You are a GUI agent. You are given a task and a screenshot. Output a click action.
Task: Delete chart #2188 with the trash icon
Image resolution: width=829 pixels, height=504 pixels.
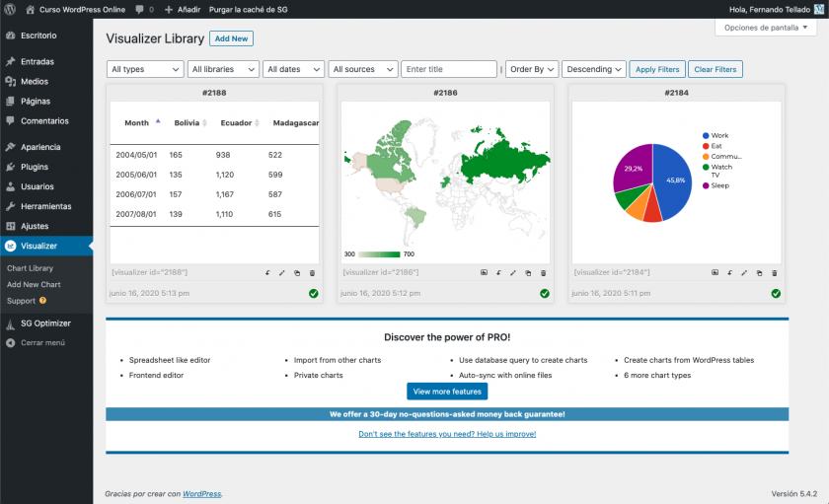click(x=313, y=272)
